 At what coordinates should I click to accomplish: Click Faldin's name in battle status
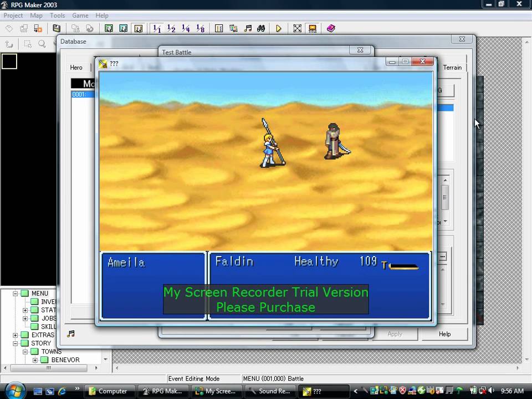pyautogui.click(x=234, y=261)
